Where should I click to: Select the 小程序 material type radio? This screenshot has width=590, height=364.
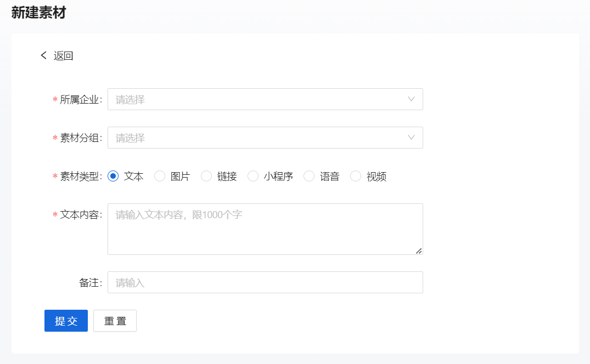pos(253,176)
